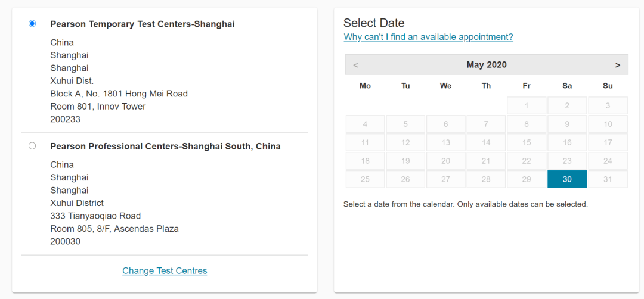Viewport: 644px width, 299px height.
Task: Click May 10 date cell
Action: click(x=608, y=124)
